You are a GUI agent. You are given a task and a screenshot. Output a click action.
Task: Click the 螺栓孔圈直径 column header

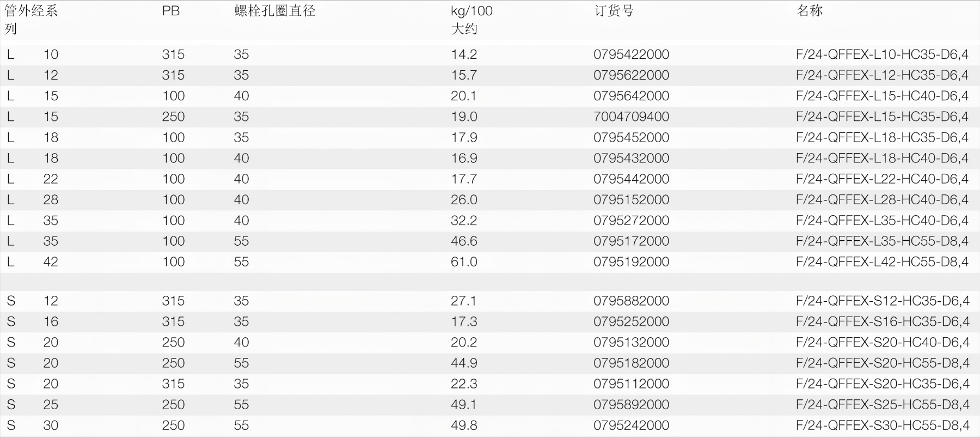275,11
